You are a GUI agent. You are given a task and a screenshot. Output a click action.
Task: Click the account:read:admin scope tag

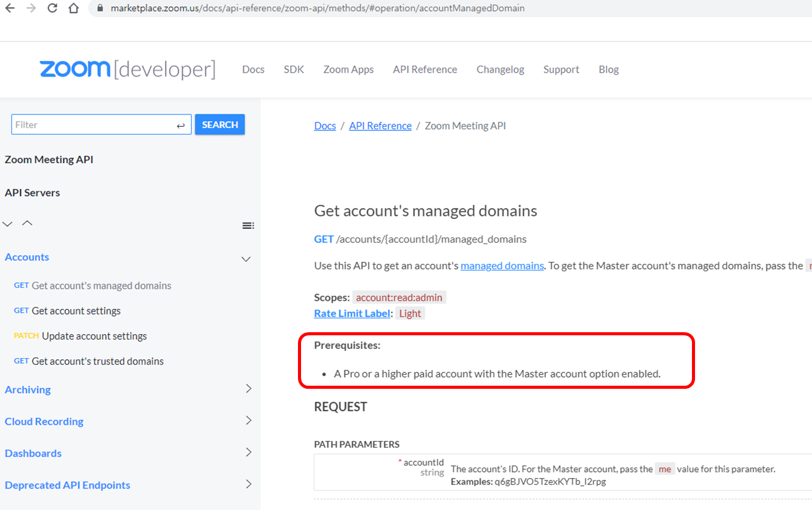click(x=399, y=298)
